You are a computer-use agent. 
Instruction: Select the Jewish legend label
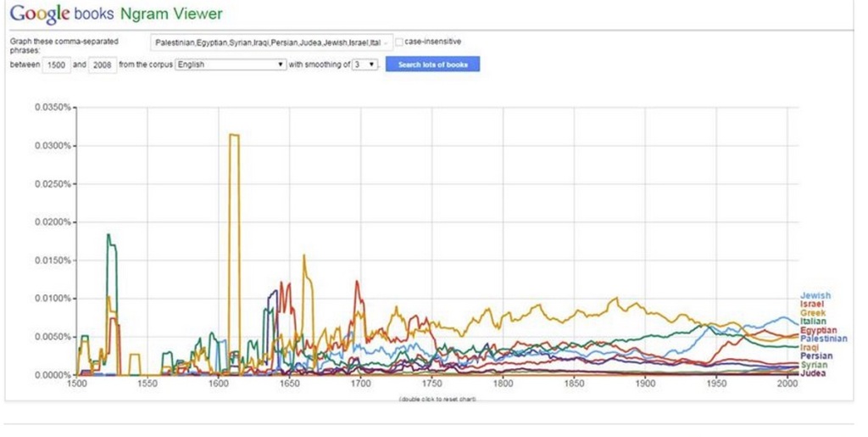tap(815, 295)
